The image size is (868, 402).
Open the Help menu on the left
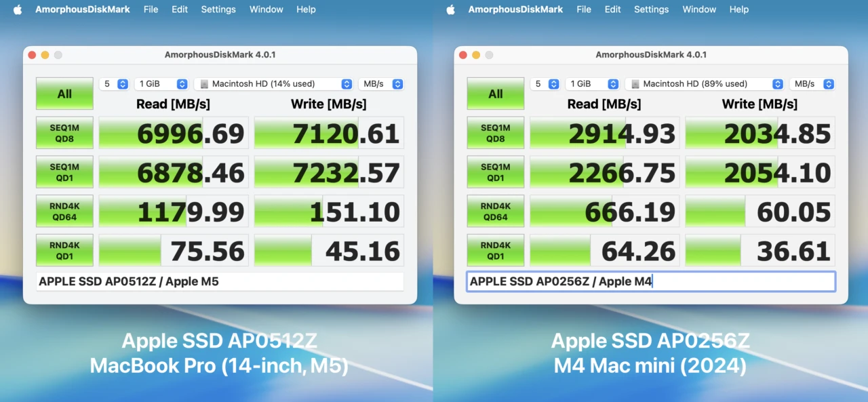(x=306, y=9)
